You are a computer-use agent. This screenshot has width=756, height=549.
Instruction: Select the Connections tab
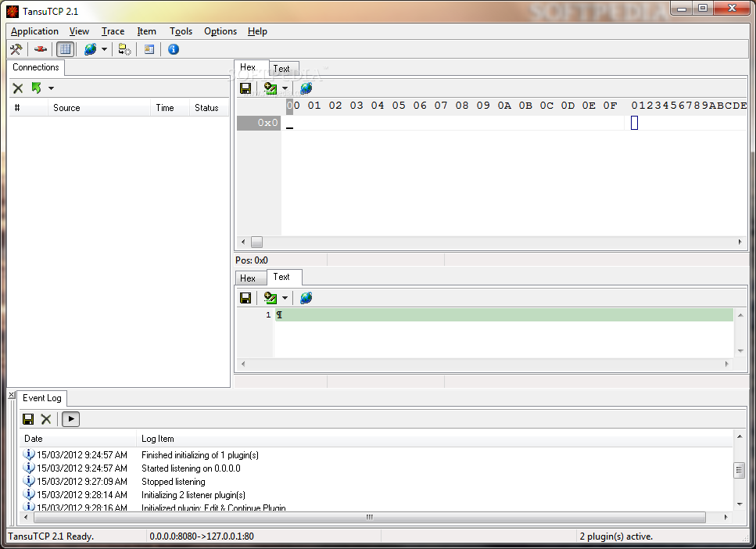36,67
